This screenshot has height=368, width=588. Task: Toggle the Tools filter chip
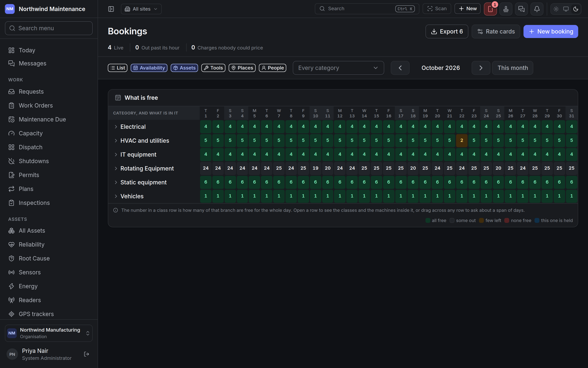point(213,68)
